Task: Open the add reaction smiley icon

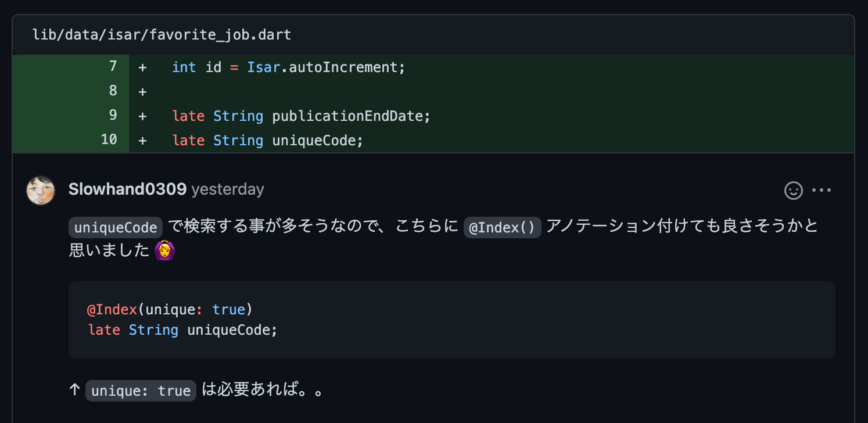Action: pos(793,191)
